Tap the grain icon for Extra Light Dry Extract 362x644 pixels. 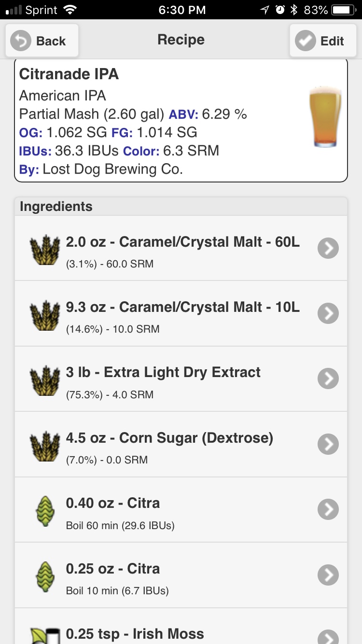(41, 379)
